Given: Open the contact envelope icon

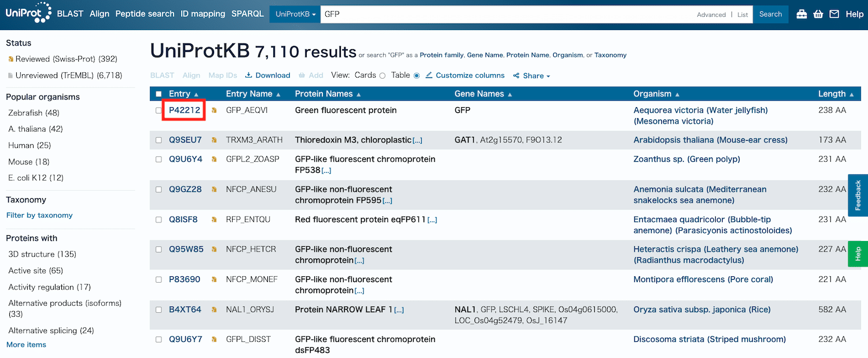Looking at the screenshot, I should [834, 13].
